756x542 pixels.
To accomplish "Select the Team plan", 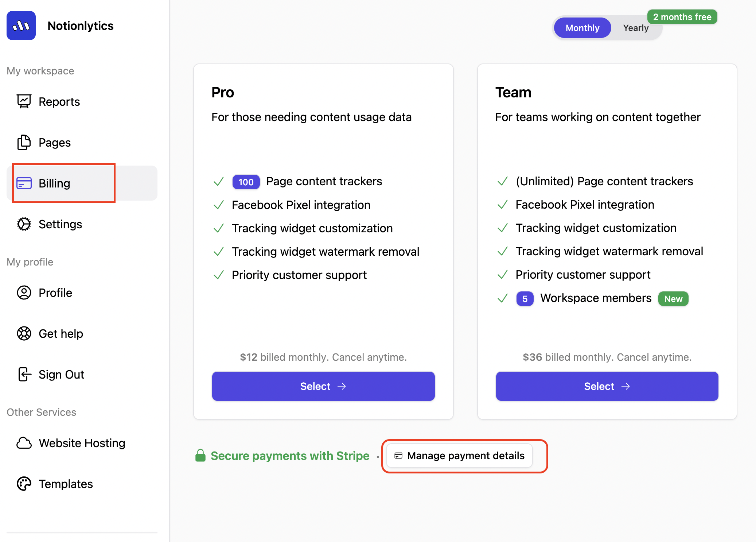I will click(x=607, y=386).
